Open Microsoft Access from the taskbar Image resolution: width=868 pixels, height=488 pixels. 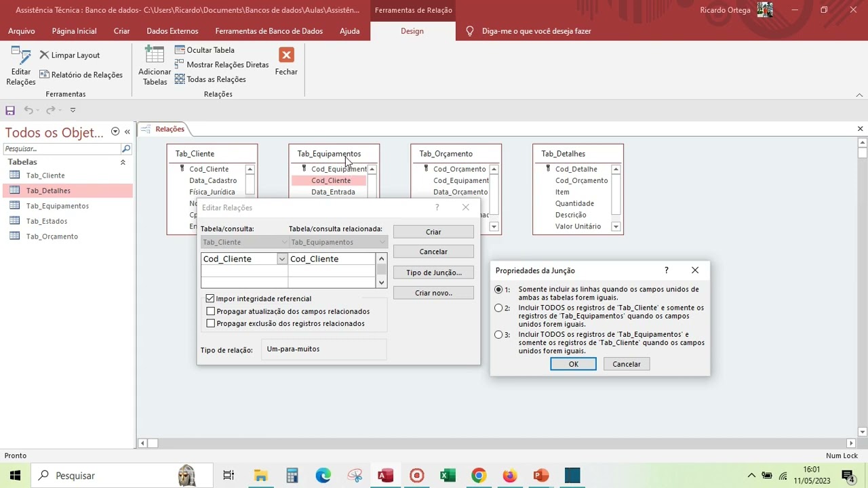[385, 475]
